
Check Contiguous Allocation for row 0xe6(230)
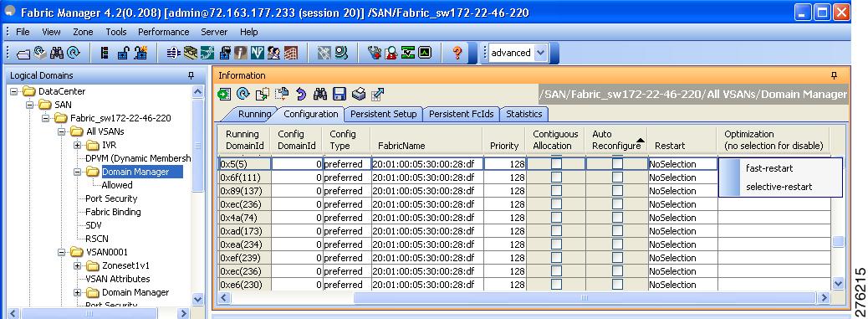tap(556, 285)
